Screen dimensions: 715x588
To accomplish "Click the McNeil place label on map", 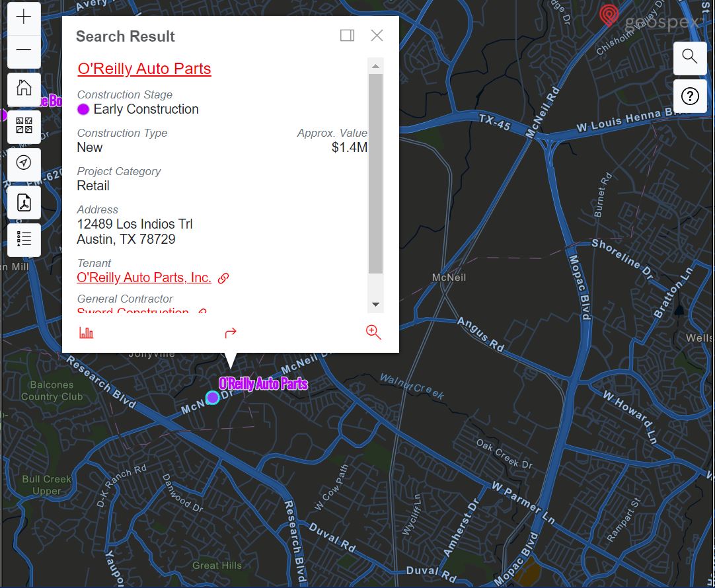I will (x=449, y=277).
